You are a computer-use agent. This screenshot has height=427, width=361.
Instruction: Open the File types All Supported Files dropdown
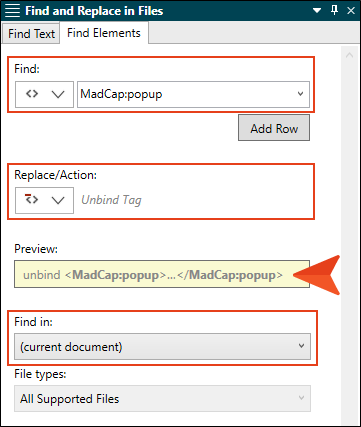point(162,398)
